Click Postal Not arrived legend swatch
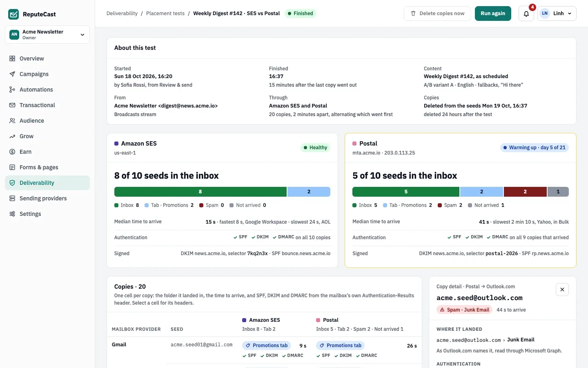The image size is (588, 368). pos(470,205)
